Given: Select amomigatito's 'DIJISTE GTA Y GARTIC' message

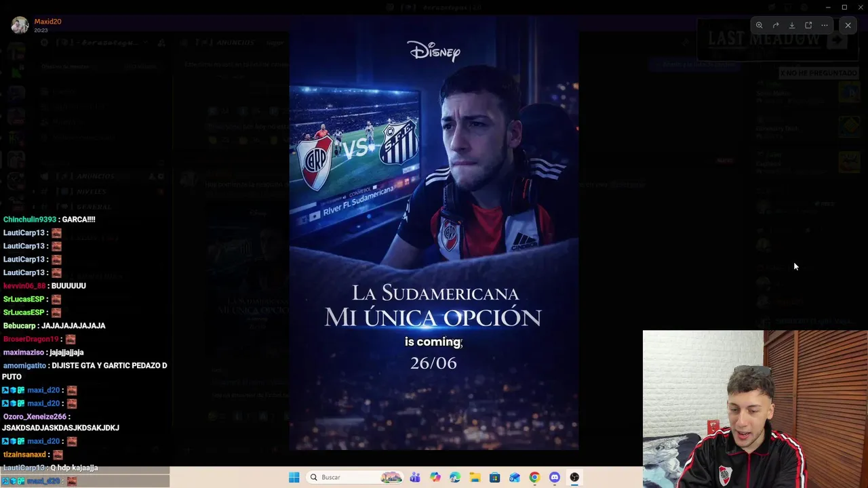Looking at the screenshot, I should tap(85, 371).
